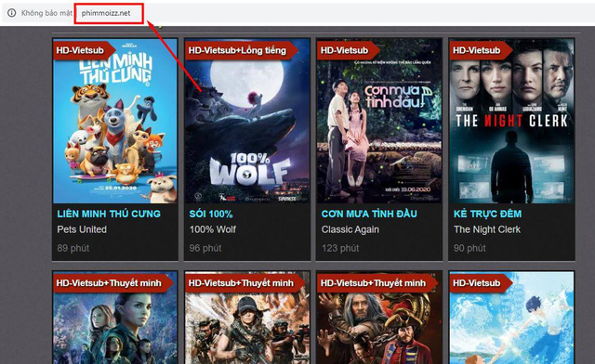Click the SÓI 100% title link

point(211,214)
